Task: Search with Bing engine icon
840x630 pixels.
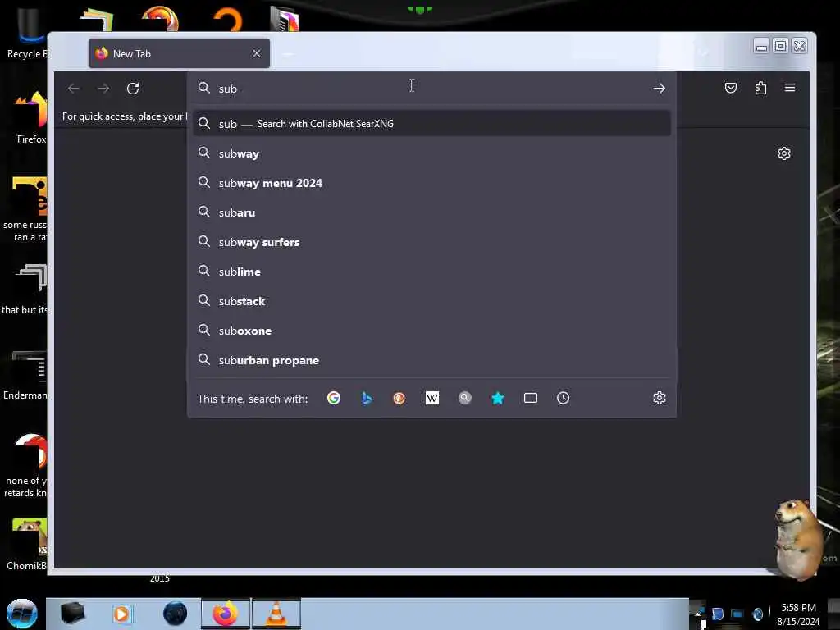Action: 367,398
